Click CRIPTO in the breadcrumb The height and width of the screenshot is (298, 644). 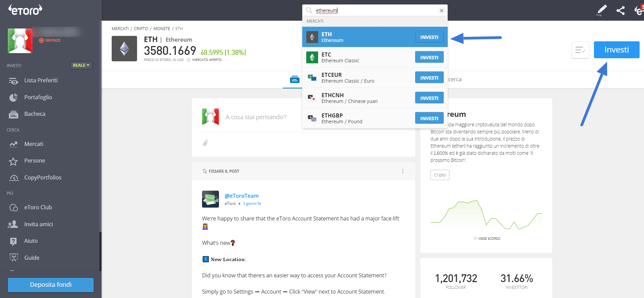[141, 29]
